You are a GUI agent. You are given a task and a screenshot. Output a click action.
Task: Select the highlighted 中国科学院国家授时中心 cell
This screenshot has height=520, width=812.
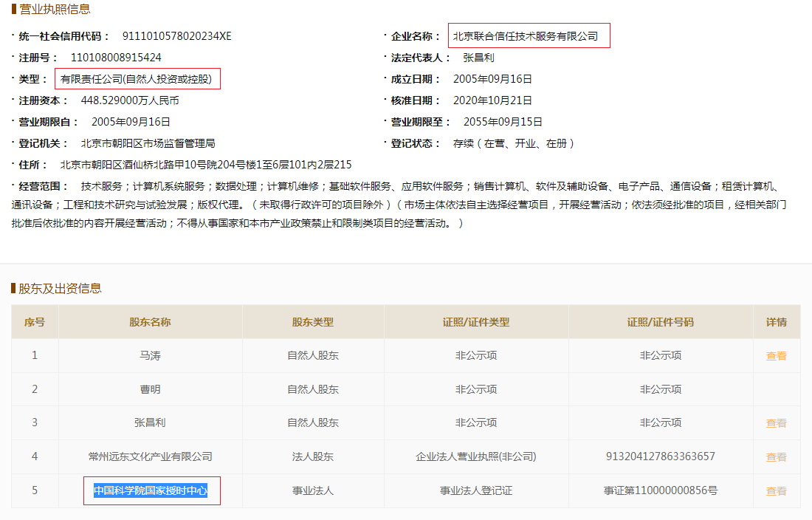pyautogui.click(x=151, y=490)
